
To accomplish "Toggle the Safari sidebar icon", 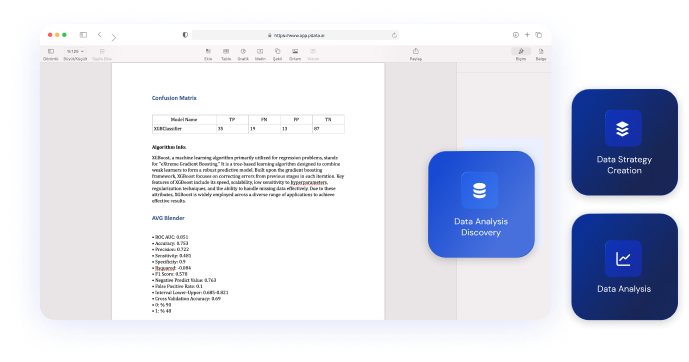I will pyautogui.click(x=83, y=35).
